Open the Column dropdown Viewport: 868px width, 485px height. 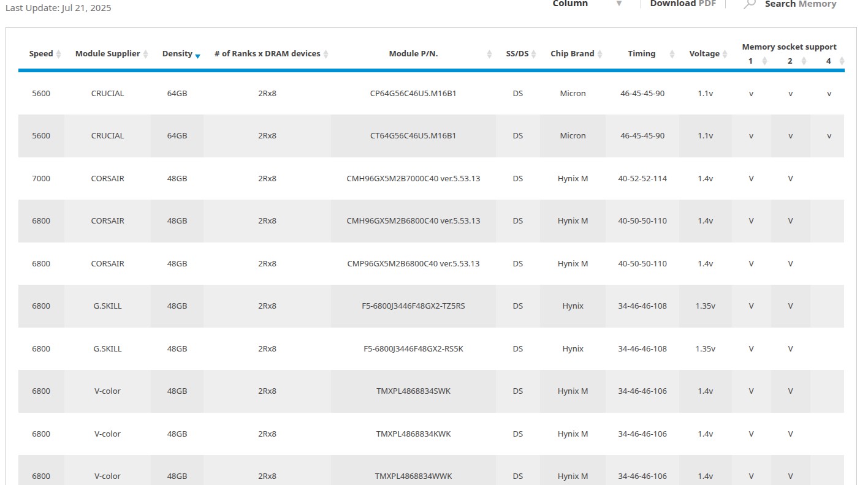[587, 4]
